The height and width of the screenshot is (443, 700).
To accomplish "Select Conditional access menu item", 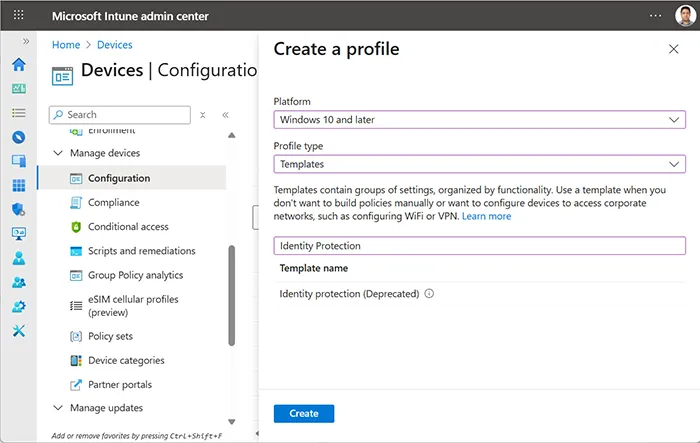I will [128, 227].
